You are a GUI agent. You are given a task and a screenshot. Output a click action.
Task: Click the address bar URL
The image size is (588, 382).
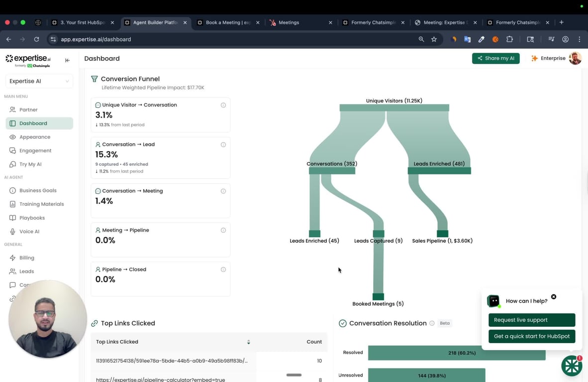pos(96,39)
